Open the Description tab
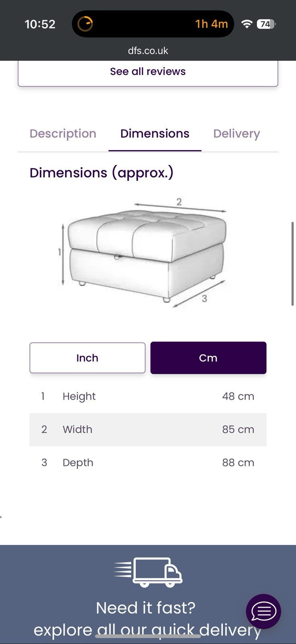The width and height of the screenshot is (296, 644). point(63,134)
